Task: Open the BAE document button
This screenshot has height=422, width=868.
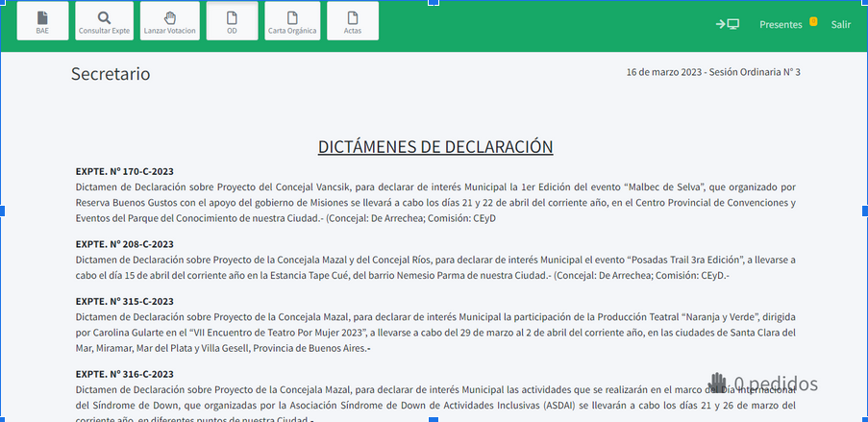Action: 42,21
